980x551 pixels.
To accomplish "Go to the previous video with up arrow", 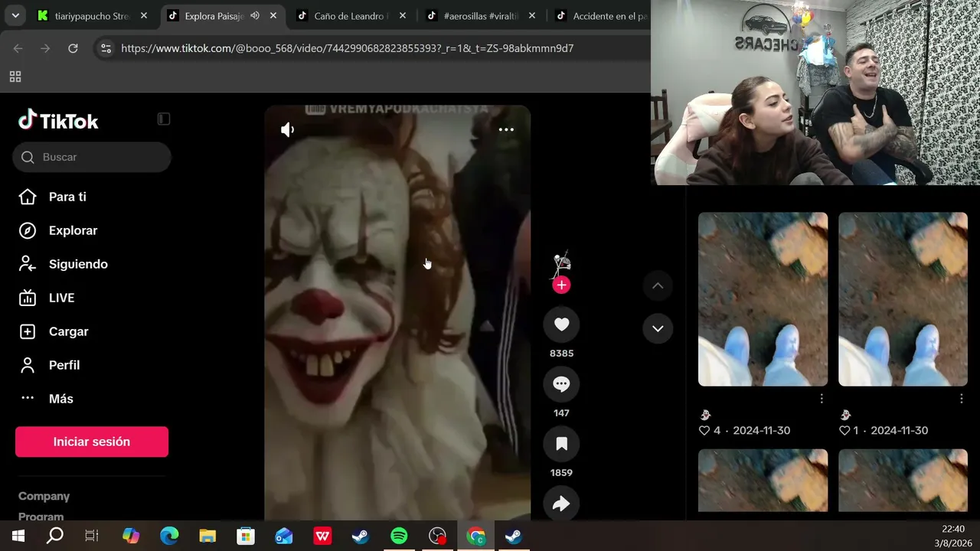I will pos(658,285).
